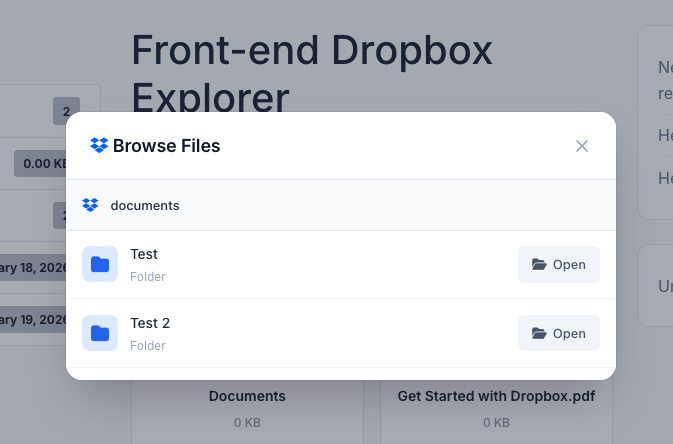Click the Front-end Dropbox Explorer heading
The width and height of the screenshot is (673, 444).
coord(312,73)
